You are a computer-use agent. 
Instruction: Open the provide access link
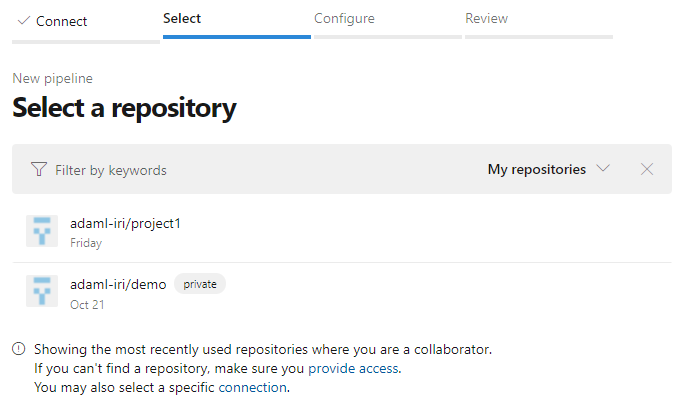pos(353,368)
